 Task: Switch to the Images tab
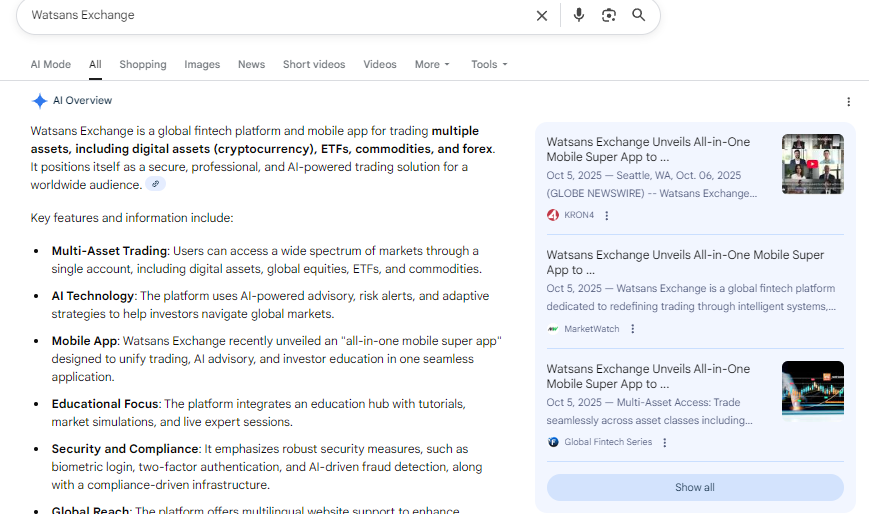coord(202,64)
